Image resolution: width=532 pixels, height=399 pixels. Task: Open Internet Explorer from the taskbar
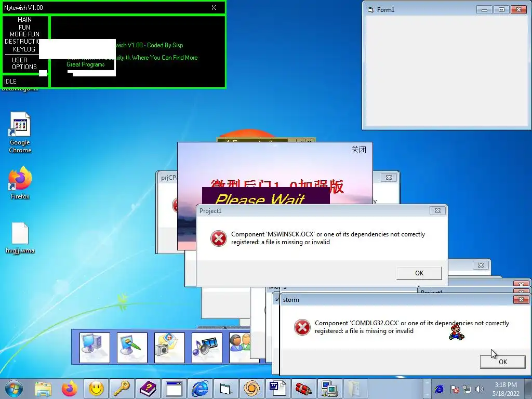tap(200, 389)
